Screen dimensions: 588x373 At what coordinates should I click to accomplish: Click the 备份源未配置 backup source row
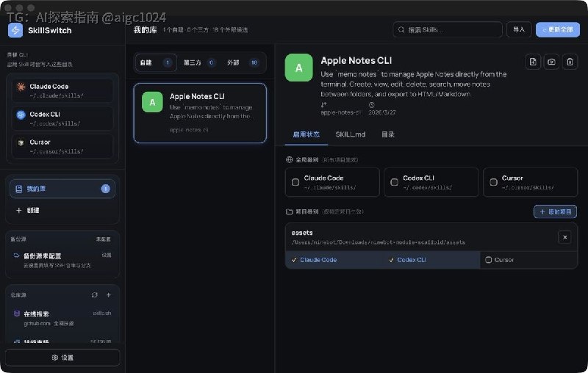coord(62,260)
